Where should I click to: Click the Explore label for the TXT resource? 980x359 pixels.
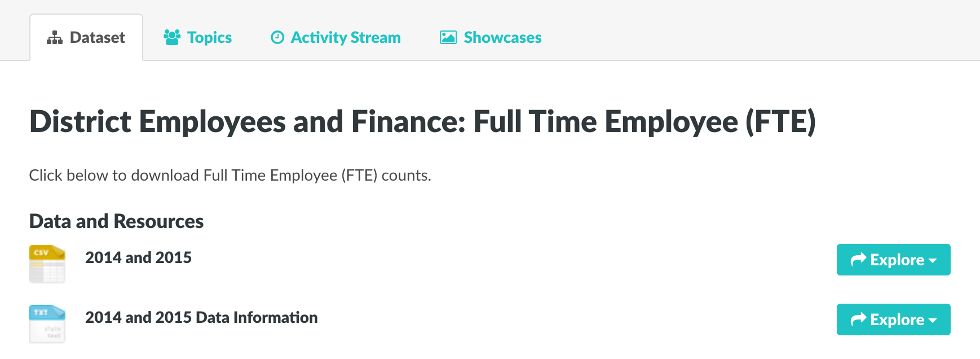pos(897,319)
